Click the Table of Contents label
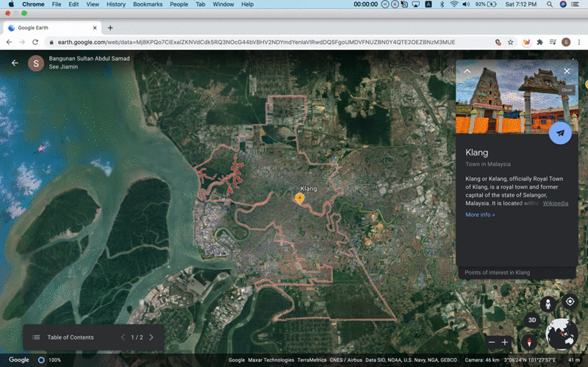This screenshot has width=588, height=367. [71, 338]
